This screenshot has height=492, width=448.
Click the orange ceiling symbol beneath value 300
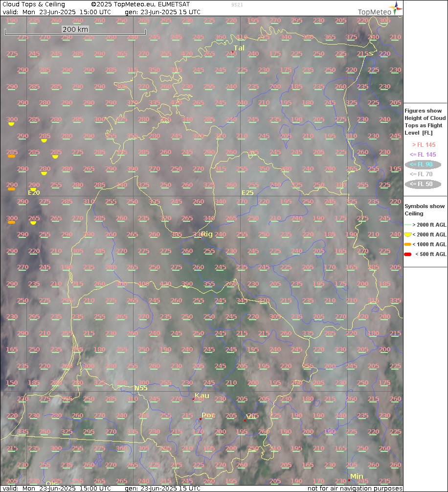pyautogui.click(x=11, y=222)
